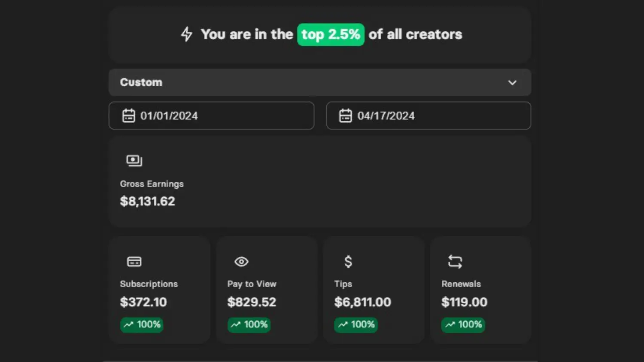Screen dimensions: 644x362
Task: Click the Renewals loop arrows icon
Action: tap(455, 261)
